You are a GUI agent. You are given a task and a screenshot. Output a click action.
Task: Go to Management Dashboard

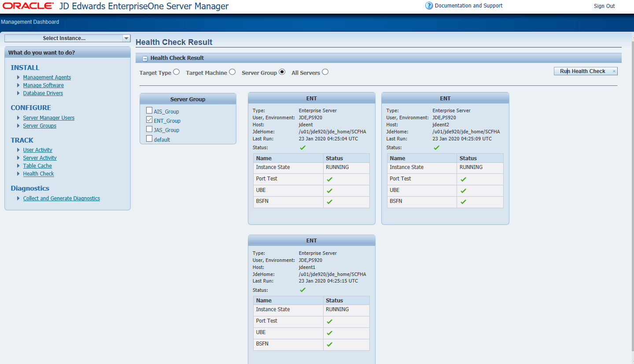tap(30, 22)
